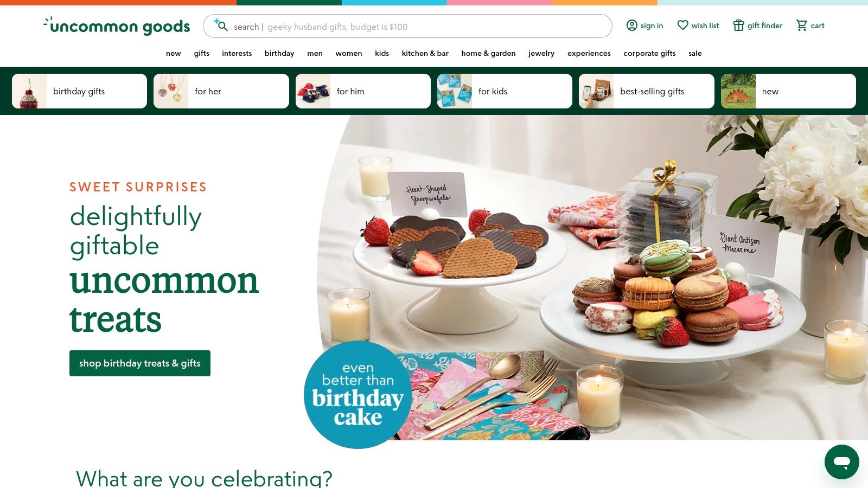Open the shopping cart icon
The image size is (868, 488).
click(802, 25)
